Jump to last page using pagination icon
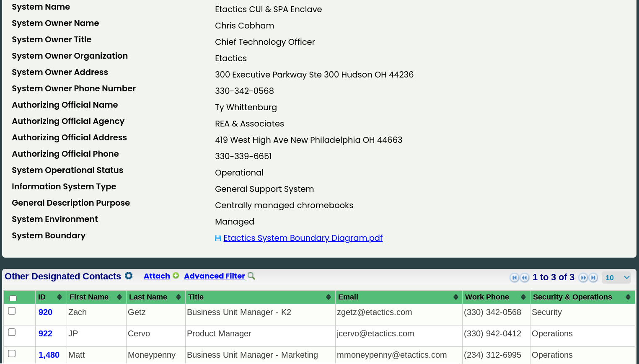639x364 pixels. coord(593,277)
